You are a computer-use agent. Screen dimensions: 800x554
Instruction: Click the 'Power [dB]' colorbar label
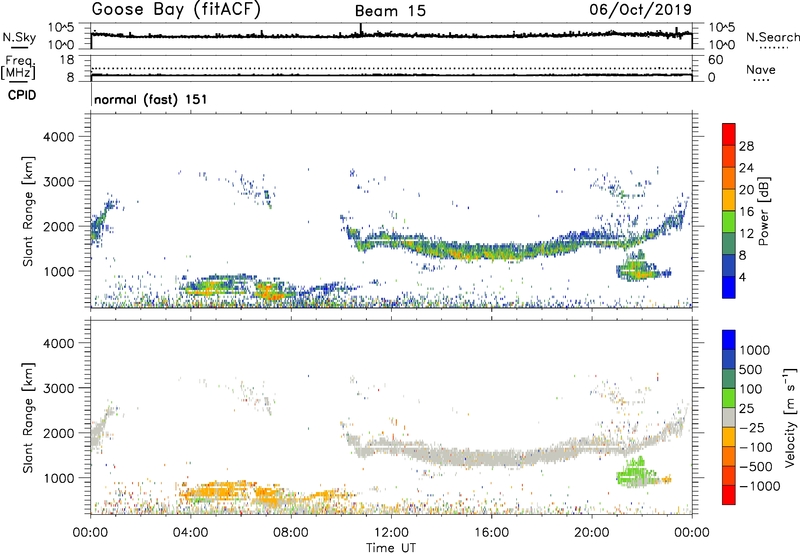pyautogui.click(x=763, y=211)
